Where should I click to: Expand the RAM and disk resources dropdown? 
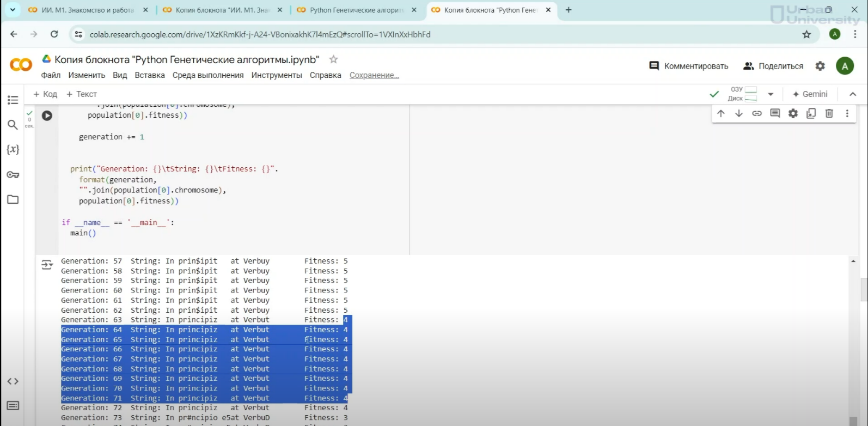(x=771, y=94)
